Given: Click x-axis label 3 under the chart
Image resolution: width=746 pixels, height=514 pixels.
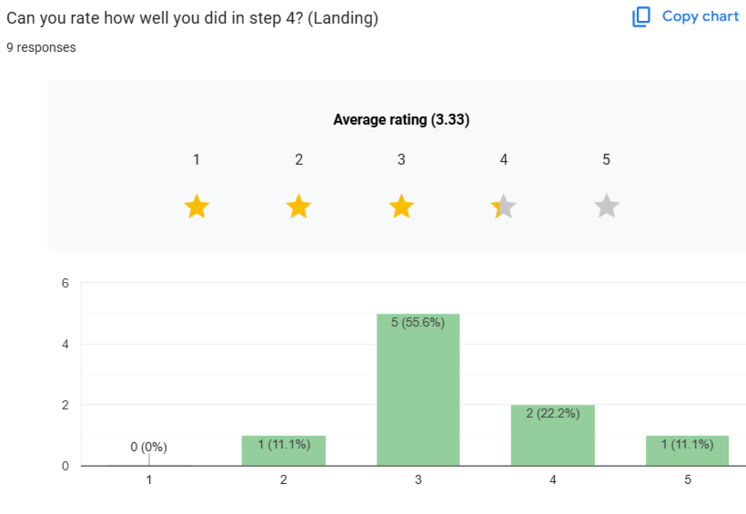Looking at the screenshot, I should (x=418, y=480).
